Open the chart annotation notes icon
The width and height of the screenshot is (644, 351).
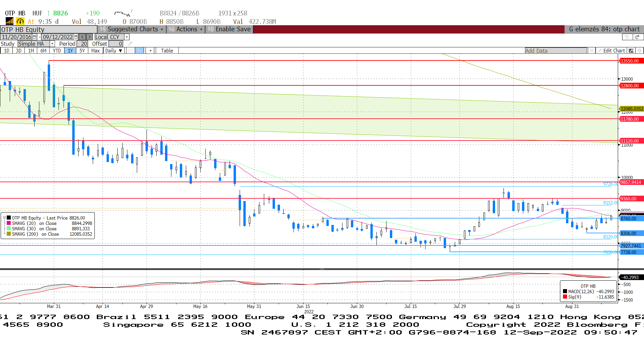click(631, 51)
